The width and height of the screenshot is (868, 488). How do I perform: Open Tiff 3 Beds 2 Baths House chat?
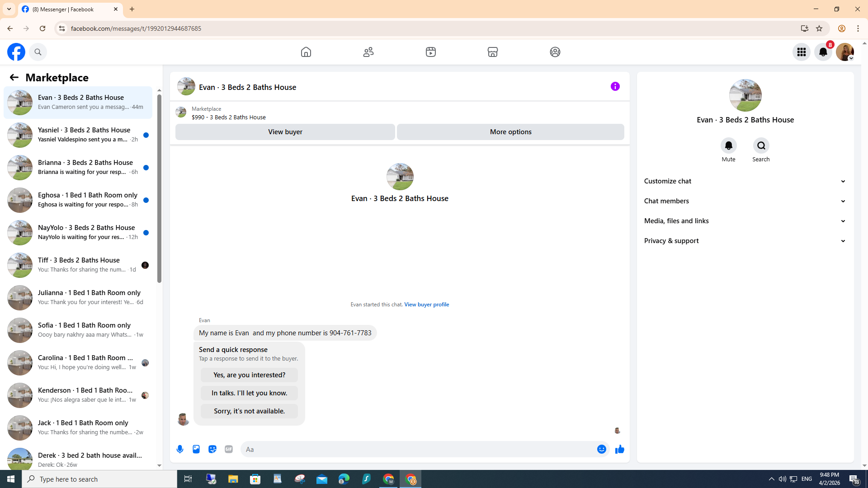(78, 265)
